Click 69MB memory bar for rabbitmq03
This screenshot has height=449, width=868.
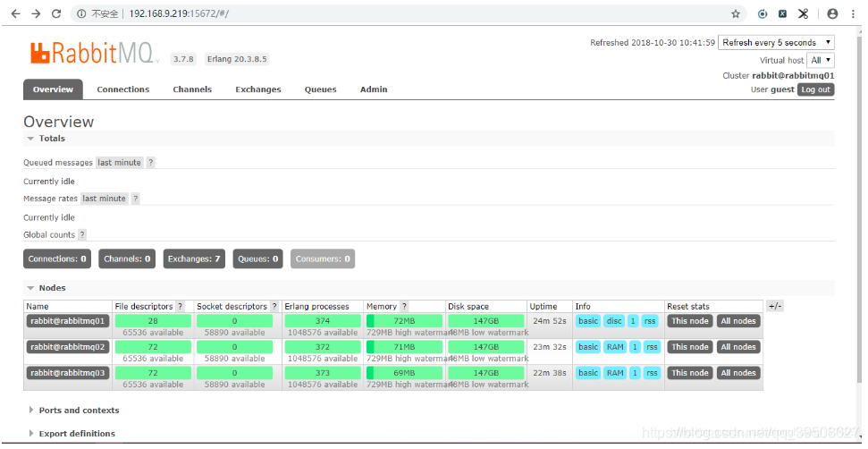point(404,373)
